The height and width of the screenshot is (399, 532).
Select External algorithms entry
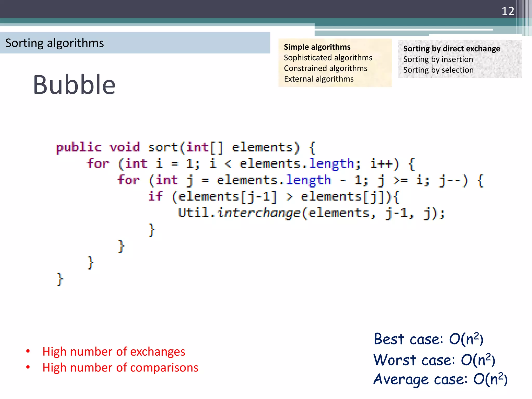click(319, 79)
